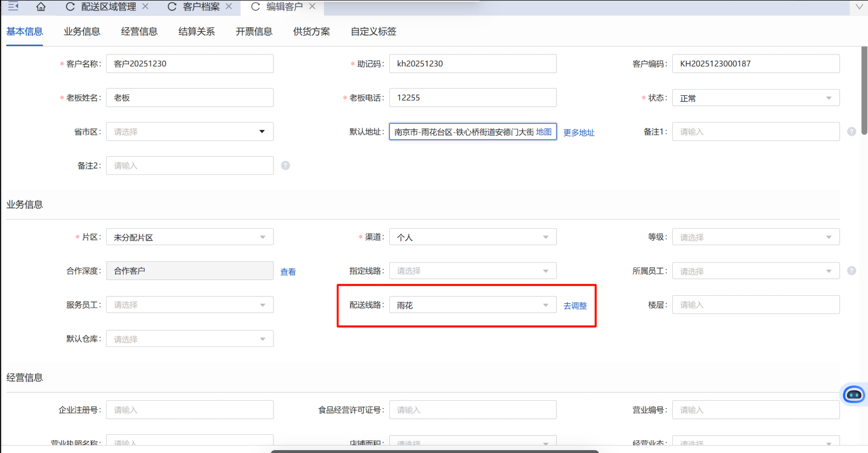Switch to the 业务信息 tab
Image resolution: width=868 pixels, height=453 pixels.
tap(82, 32)
